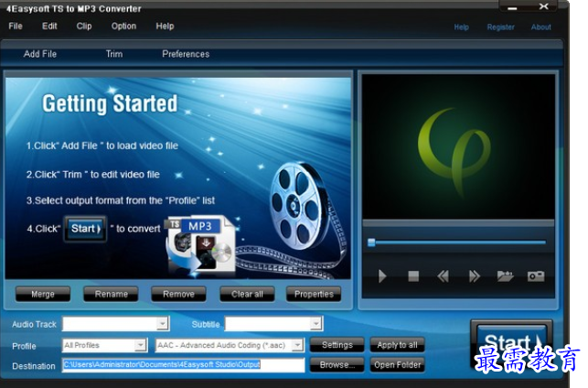Click the Settings button
588x388 pixels.
point(337,345)
